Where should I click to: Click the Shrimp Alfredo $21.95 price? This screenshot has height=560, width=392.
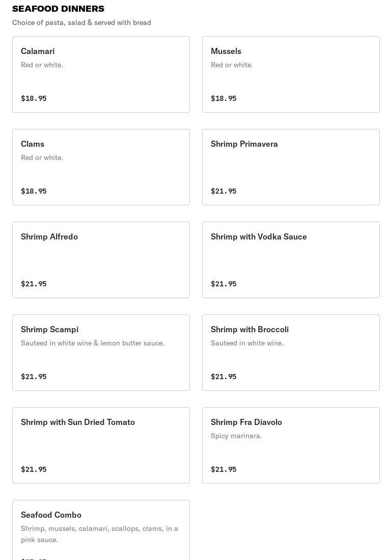(x=34, y=284)
